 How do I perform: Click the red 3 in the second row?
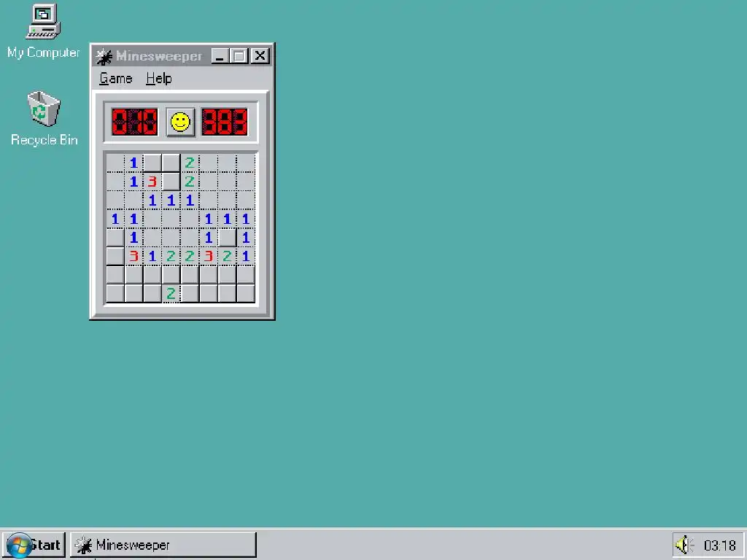point(152,182)
